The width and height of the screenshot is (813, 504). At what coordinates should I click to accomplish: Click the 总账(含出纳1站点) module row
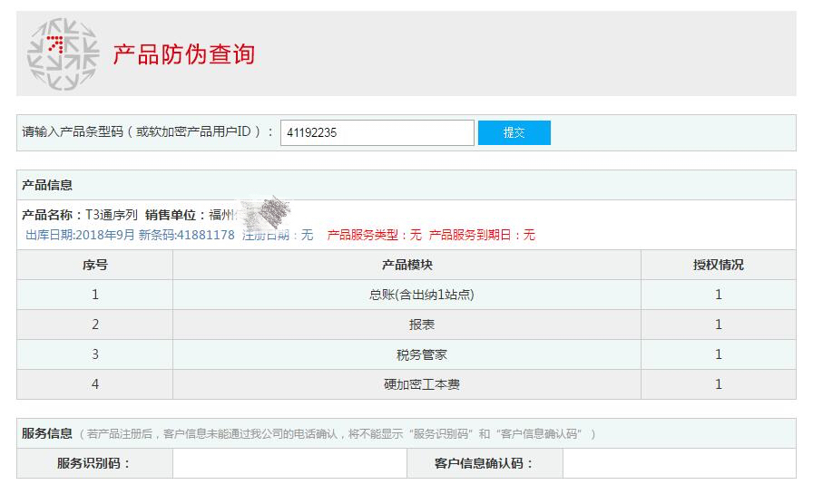[406, 295]
